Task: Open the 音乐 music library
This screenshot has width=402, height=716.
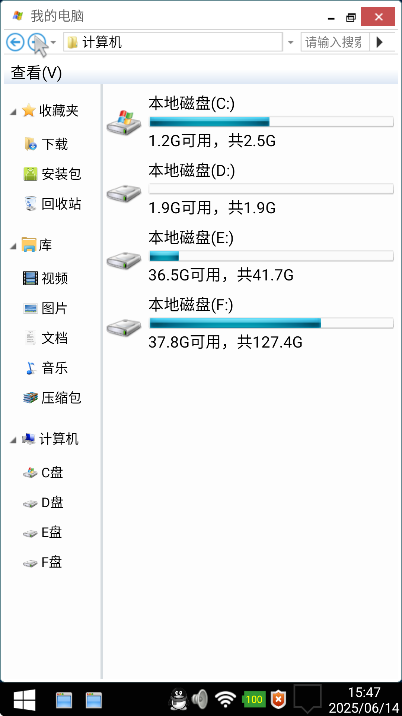Action: [x=46, y=368]
